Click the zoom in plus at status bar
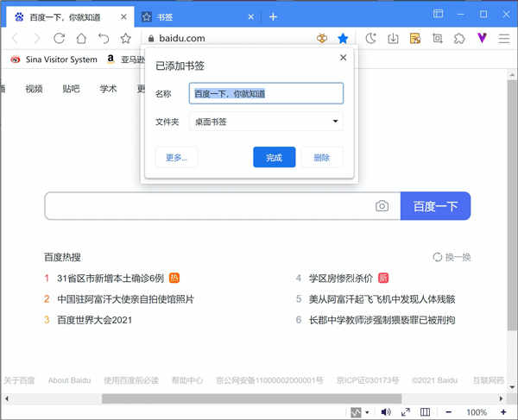This screenshot has width=518, height=420. (503, 411)
